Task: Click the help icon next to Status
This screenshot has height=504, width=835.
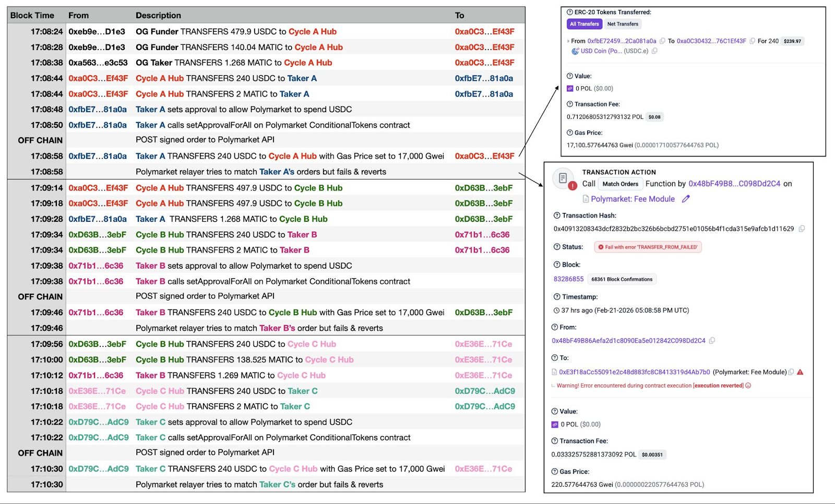Action: pos(557,247)
